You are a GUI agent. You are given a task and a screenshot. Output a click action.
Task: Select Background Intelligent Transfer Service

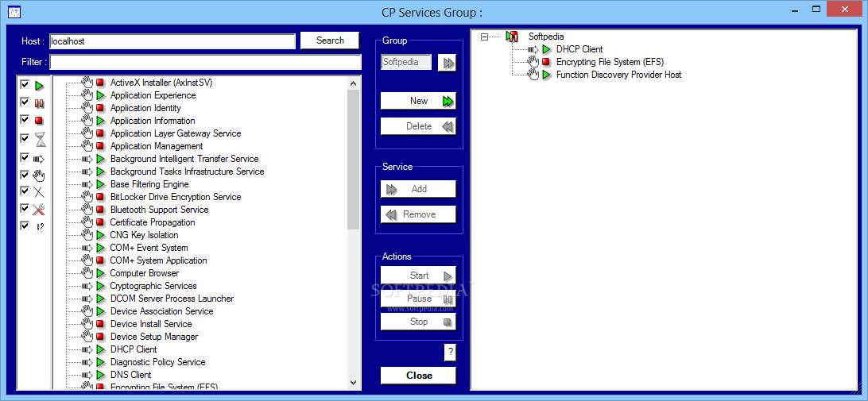tap(184, 159)
